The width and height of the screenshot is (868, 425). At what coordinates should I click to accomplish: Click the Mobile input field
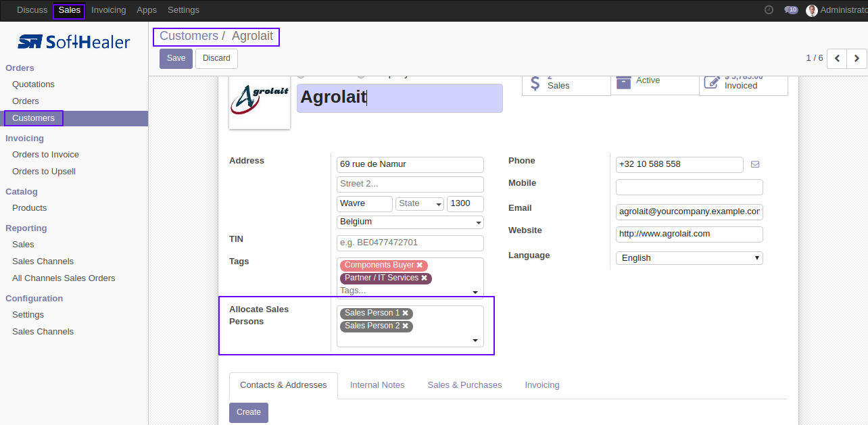click(690, 187)
